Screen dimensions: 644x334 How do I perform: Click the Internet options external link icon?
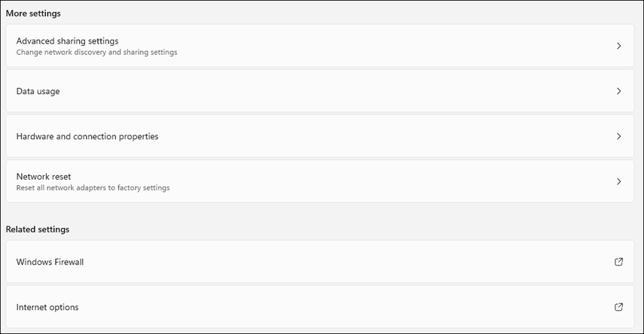point(618,307)
